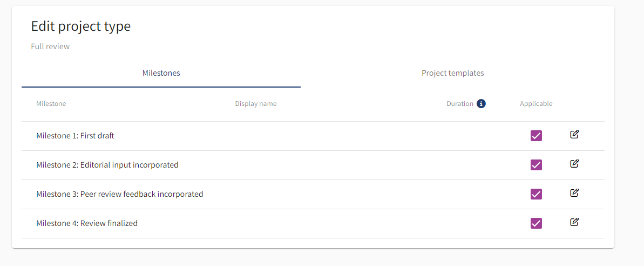Image resolution: width=644 pixels, height=266 pixels.
Task: Click the Edit project type heading
Action: pyautogui.click(x=80, y=26)
